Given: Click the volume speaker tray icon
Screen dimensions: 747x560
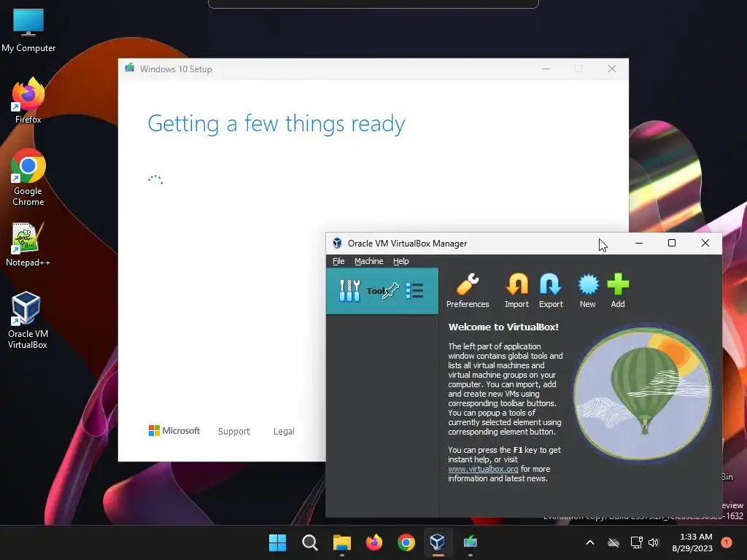Looking at the screenshot, I should pos(654,542).
